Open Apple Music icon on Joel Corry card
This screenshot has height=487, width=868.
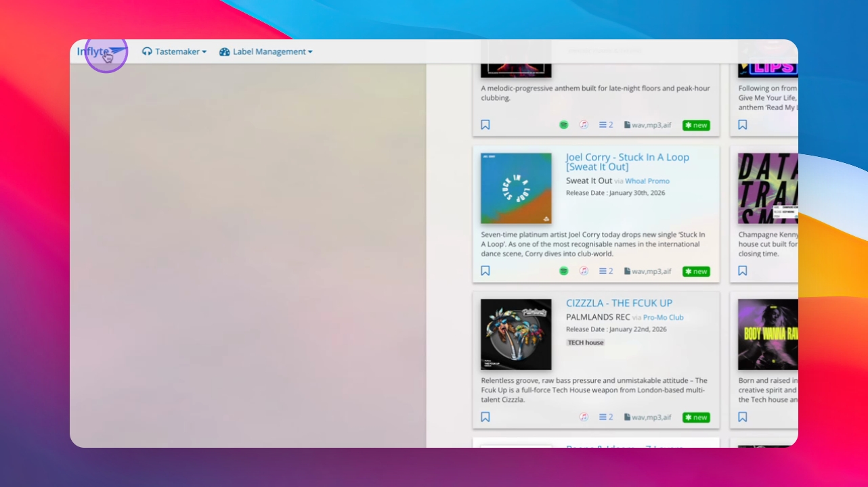coord(584,271)
